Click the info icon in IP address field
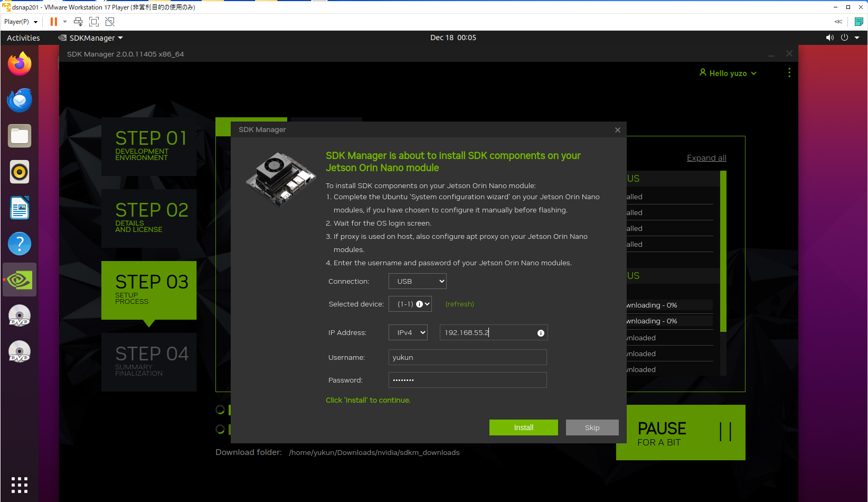This screenshot has height=502, width=868. pos(541,333)
